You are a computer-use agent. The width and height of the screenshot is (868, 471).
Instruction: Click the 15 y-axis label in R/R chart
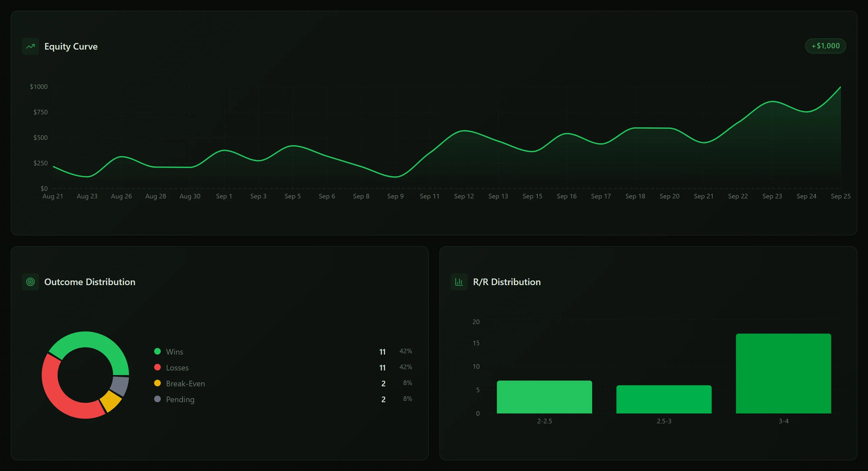click(x=476, y=343)
